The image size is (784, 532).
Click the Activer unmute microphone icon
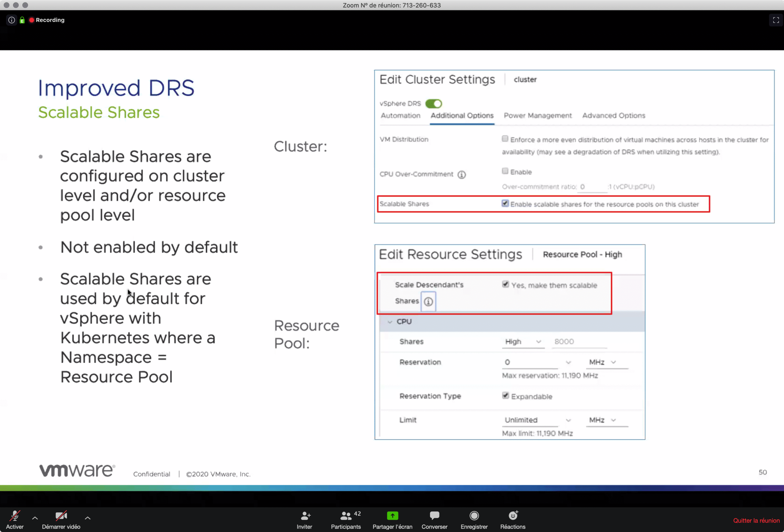pos(15,516)
